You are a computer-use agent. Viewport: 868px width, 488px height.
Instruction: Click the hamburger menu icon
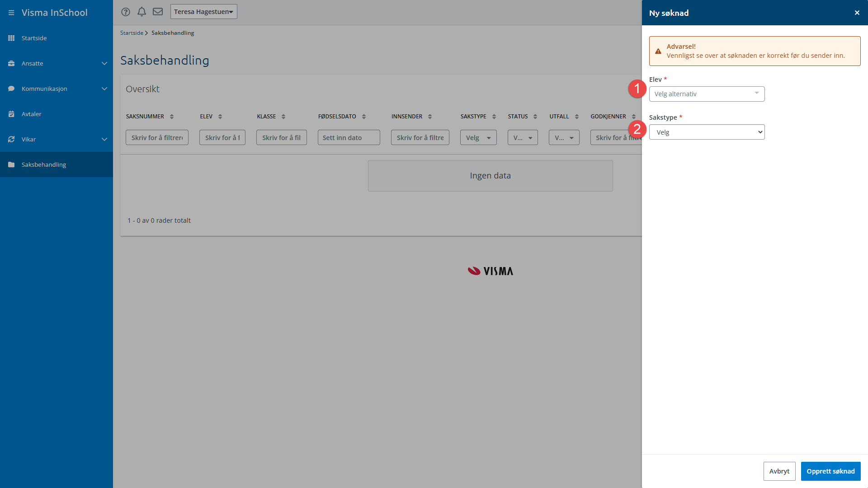click(11, 13)
